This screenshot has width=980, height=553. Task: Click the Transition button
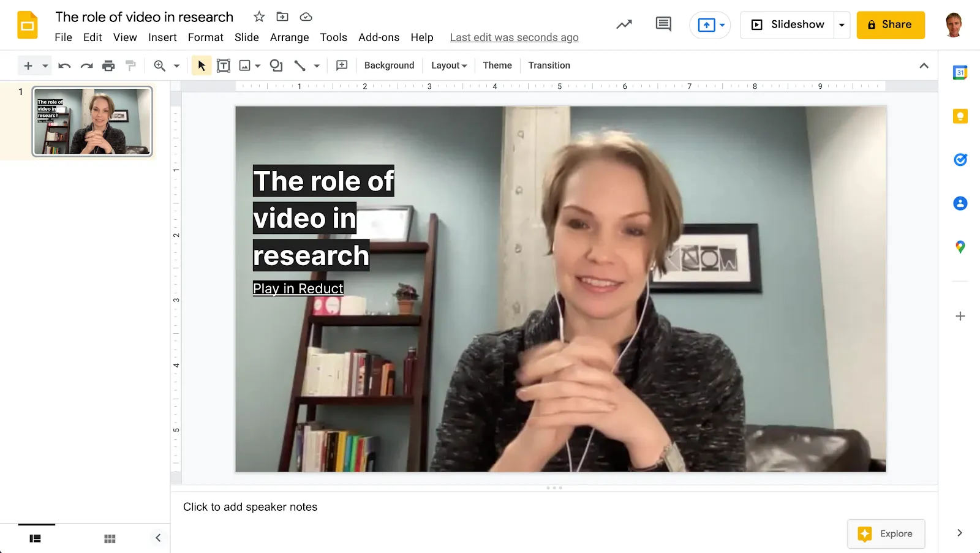[x=549, y=66]
